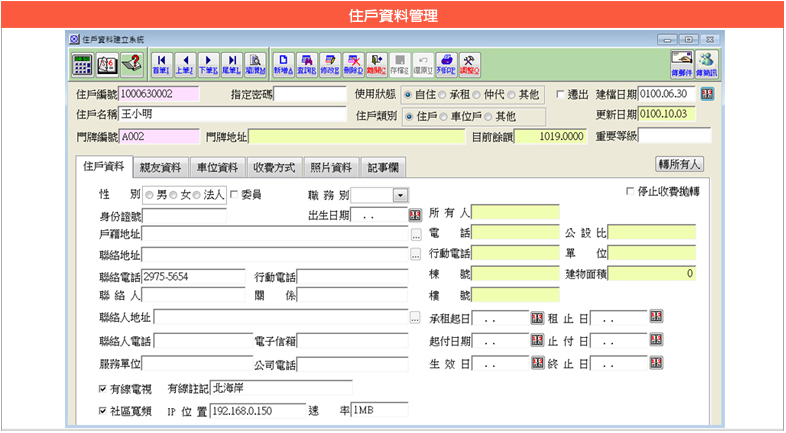Check the 遷出 checkbox

point(561,95)
